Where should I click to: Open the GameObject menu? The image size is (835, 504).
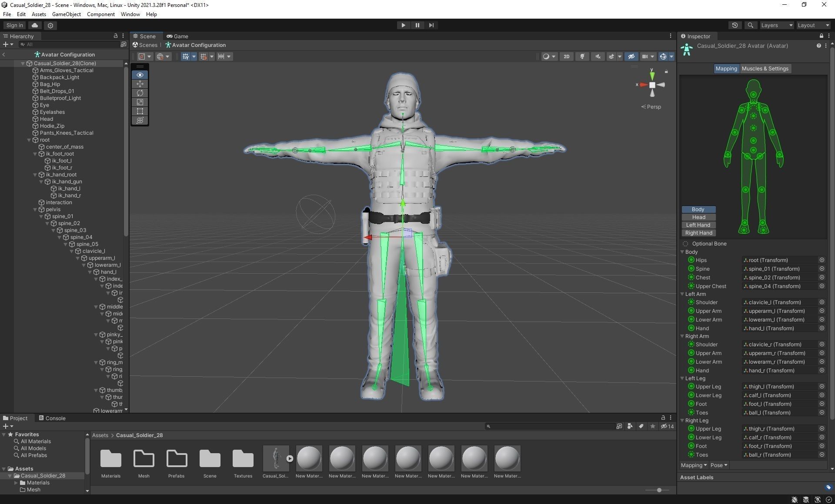point(66,14)
